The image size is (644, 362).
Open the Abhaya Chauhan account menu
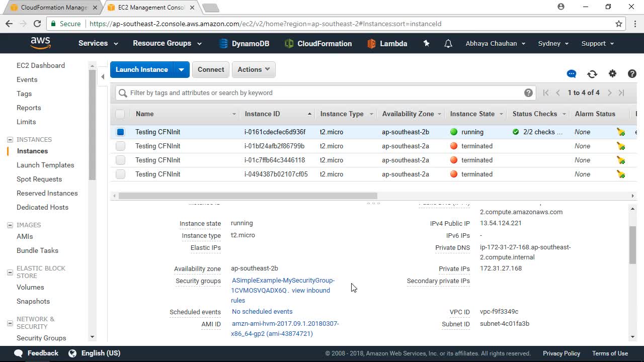[496, 43]
